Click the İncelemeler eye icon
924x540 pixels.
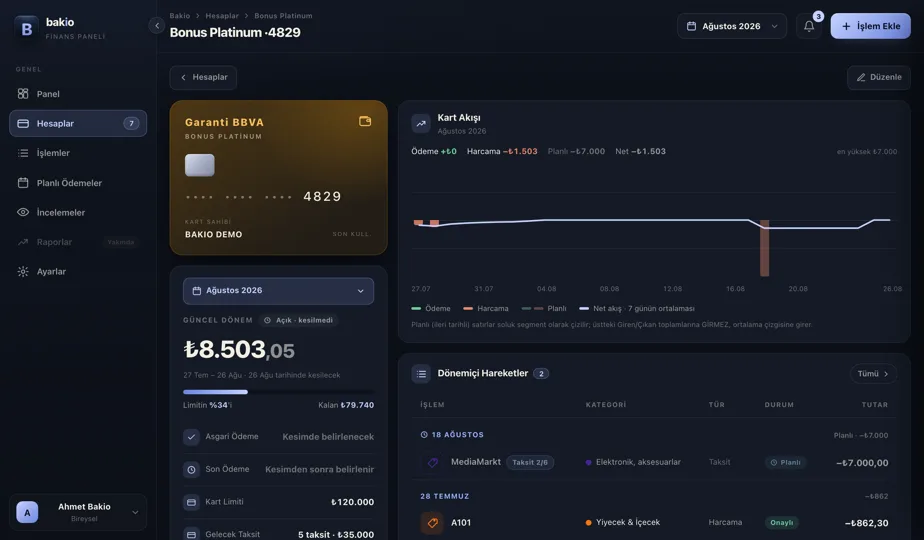23,212
